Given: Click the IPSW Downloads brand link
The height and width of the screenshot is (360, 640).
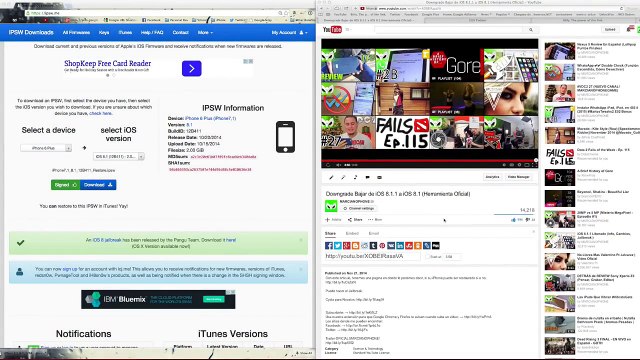Looking at the screenshot, I should 31,32.
